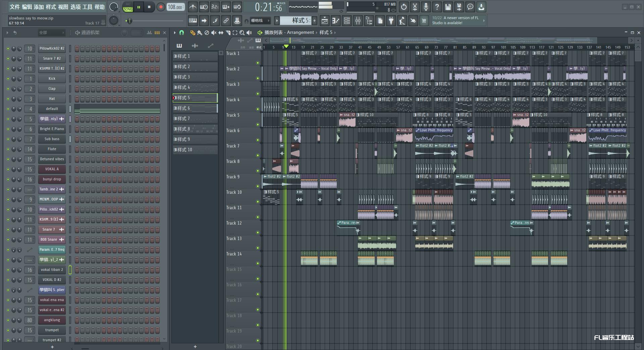644x350 pixels.
Task: Open the channel rack menu arrow
Action: pos(7,33)
